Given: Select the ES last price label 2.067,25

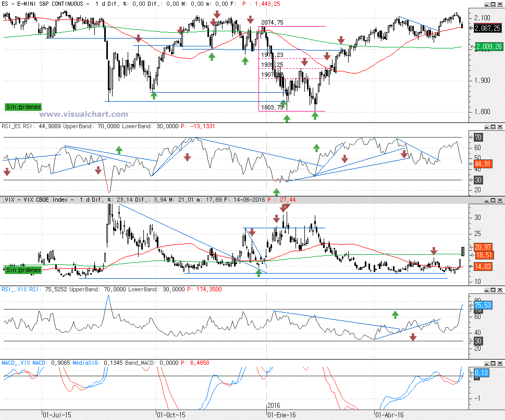Looking at the screenshot, I should [x=487, y=28].
